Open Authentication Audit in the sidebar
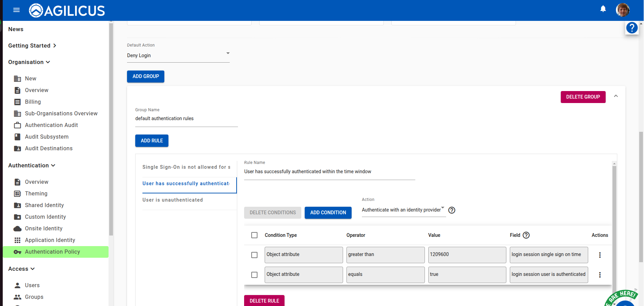 pos(51,125)
